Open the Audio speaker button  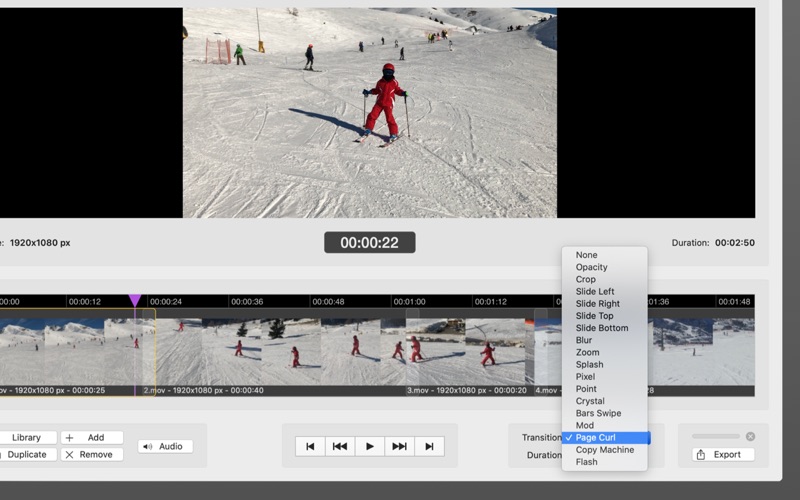(x=165, y=446)
